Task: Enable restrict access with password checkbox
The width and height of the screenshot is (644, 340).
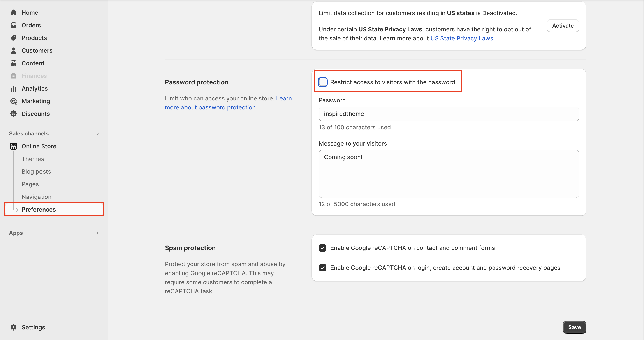Action: coord(322,82)
